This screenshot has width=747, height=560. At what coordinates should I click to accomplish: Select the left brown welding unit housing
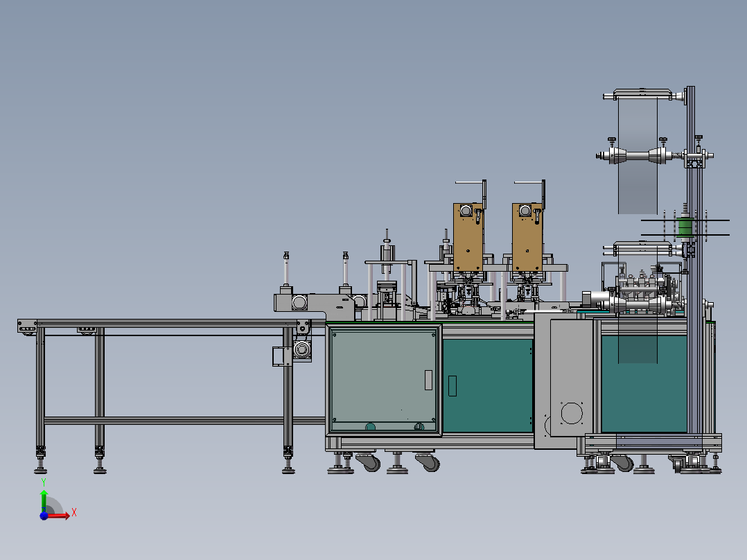point(468,237)
